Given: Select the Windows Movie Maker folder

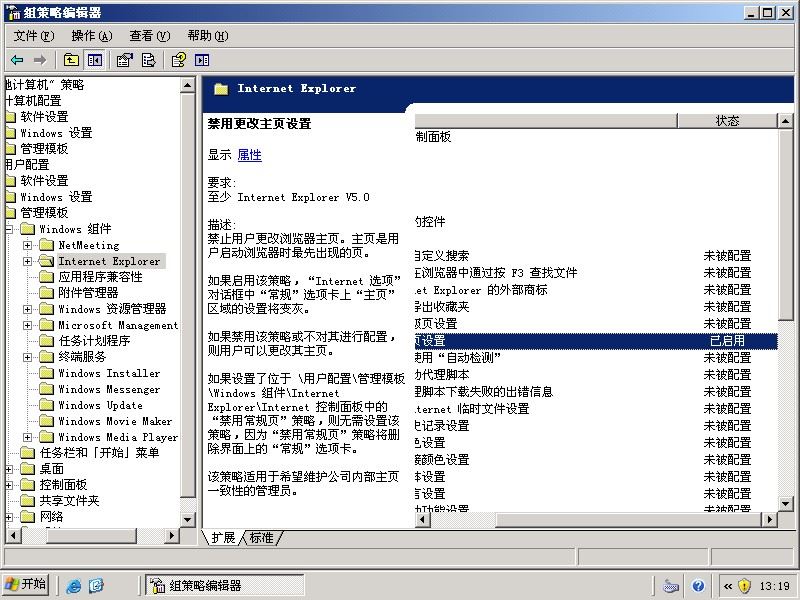Looking at the screenshot, I should pyautogui.click(x=106, y=421).
